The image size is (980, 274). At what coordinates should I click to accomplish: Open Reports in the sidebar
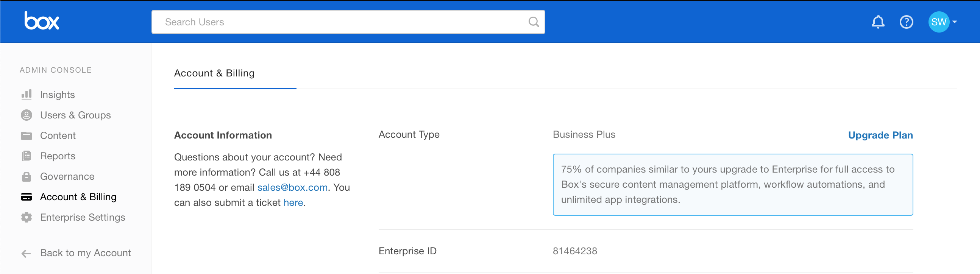(x=58, y=156)
